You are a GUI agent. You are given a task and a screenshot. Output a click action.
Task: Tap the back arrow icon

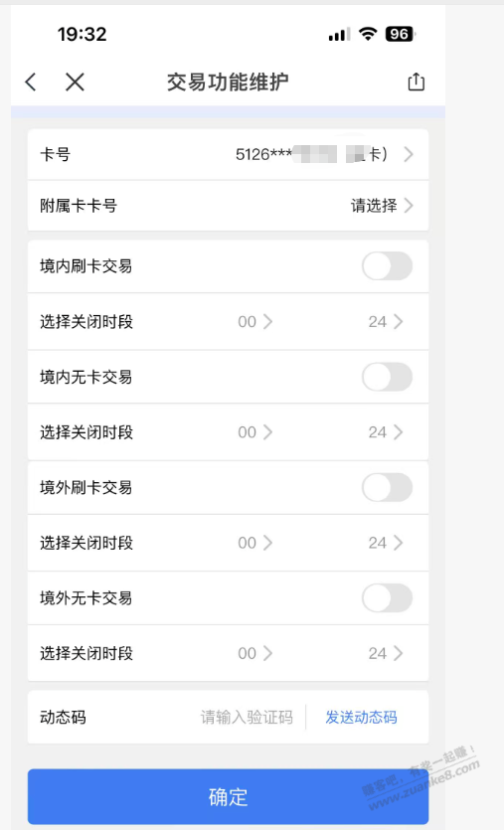[x=31, y=83]
